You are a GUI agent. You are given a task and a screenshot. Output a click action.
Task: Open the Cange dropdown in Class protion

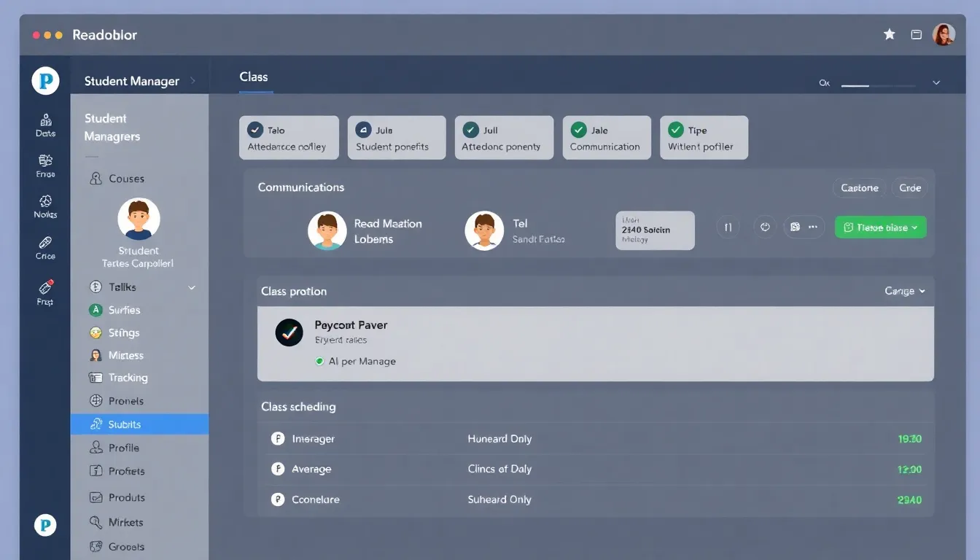point(903,290)
